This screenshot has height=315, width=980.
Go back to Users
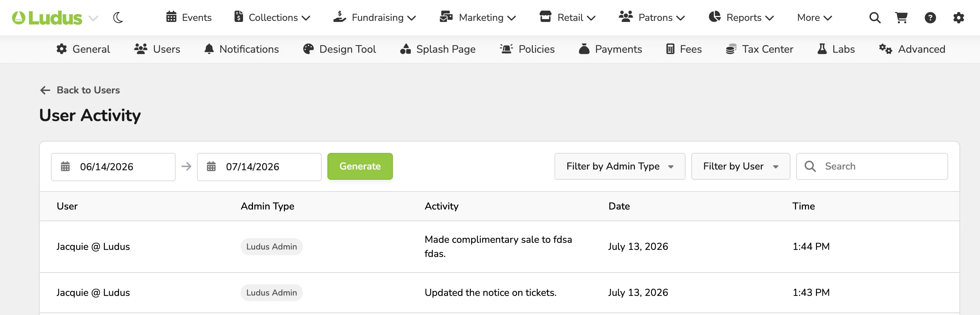click(x=80, y=90)
